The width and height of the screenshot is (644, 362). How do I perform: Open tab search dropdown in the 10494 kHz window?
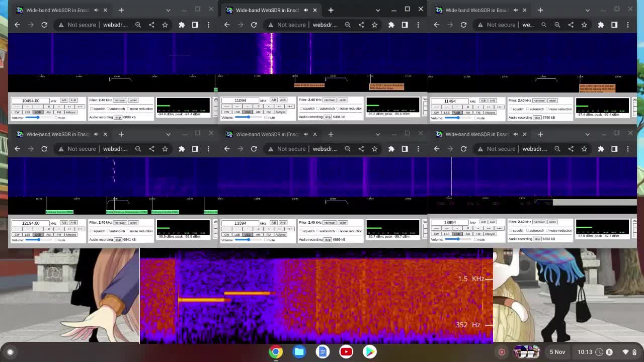coord(168,10)
